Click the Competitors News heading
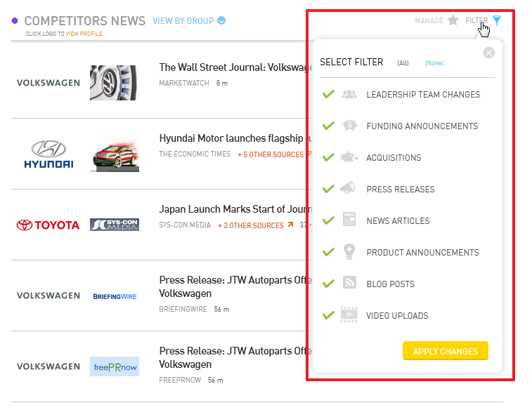 pyautogui.click(x=85, y=21)
